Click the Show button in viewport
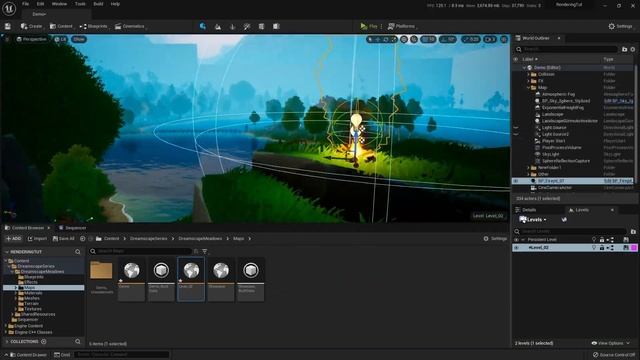The image size is (640, 360). tap(79, 39)
